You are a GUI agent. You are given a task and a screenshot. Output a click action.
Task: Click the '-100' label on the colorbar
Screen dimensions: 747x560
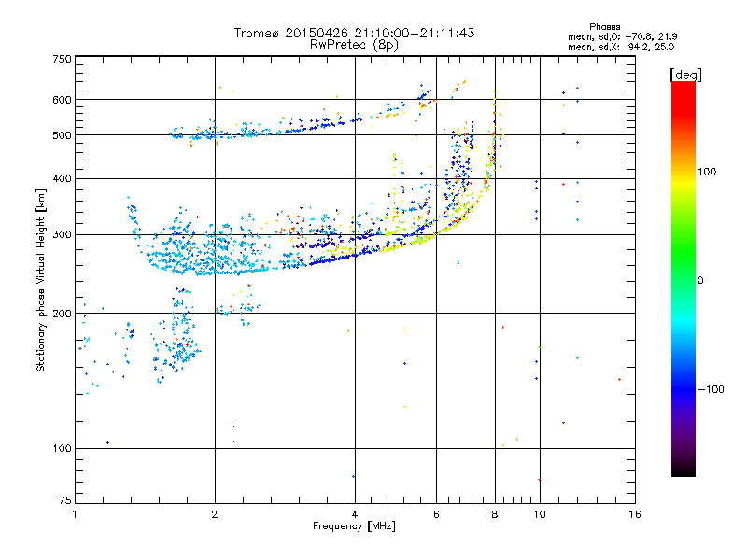(712, 389)
